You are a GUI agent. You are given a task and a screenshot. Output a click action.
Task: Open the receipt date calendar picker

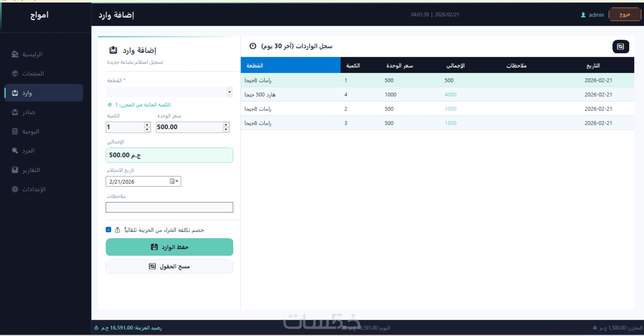tap(174, 181)
